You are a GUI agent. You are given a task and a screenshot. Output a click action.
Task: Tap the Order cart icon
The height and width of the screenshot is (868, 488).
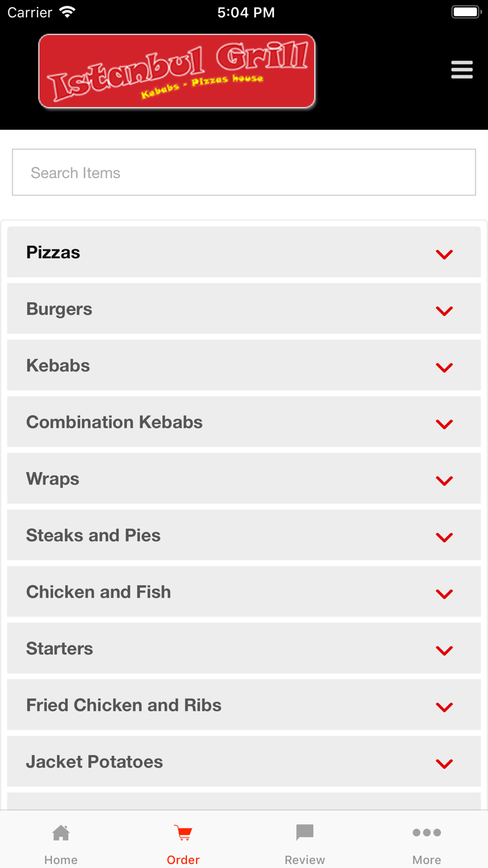[183, 833]
